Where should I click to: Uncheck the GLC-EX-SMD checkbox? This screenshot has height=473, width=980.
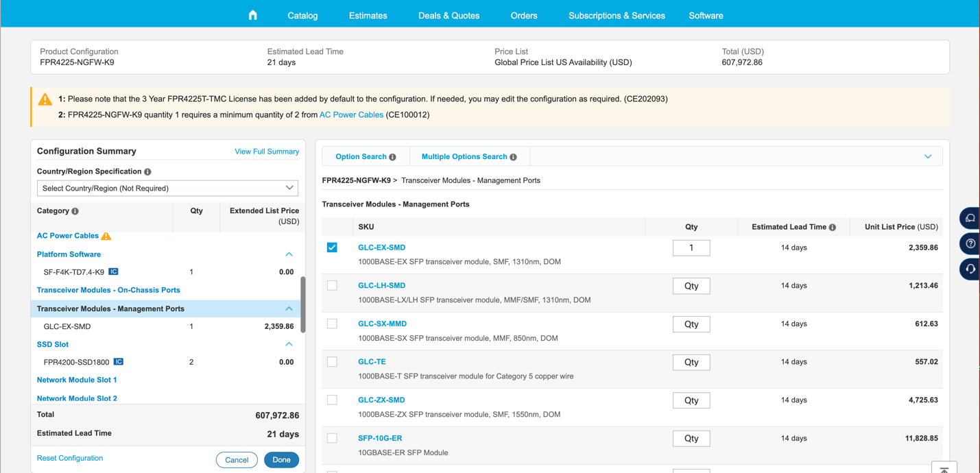332,247
